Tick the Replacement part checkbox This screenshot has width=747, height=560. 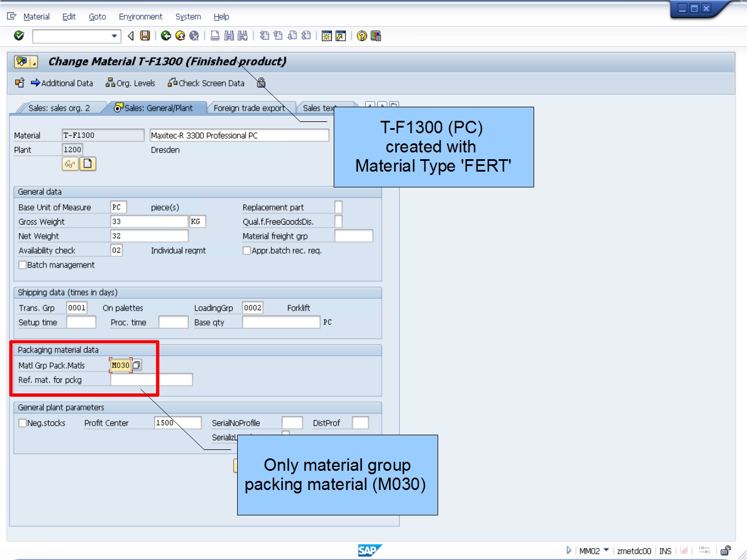tap(339, 207)
